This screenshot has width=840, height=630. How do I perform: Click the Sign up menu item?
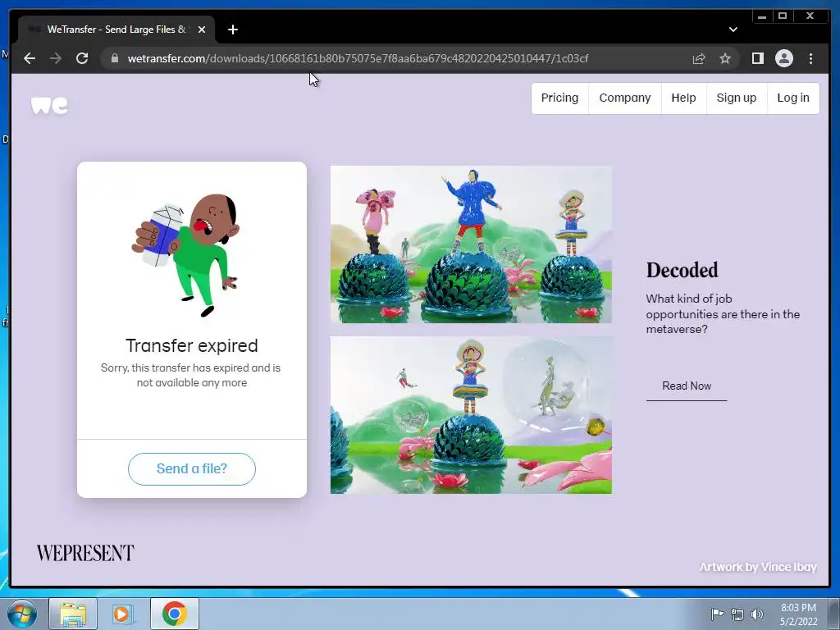(737, 98)
